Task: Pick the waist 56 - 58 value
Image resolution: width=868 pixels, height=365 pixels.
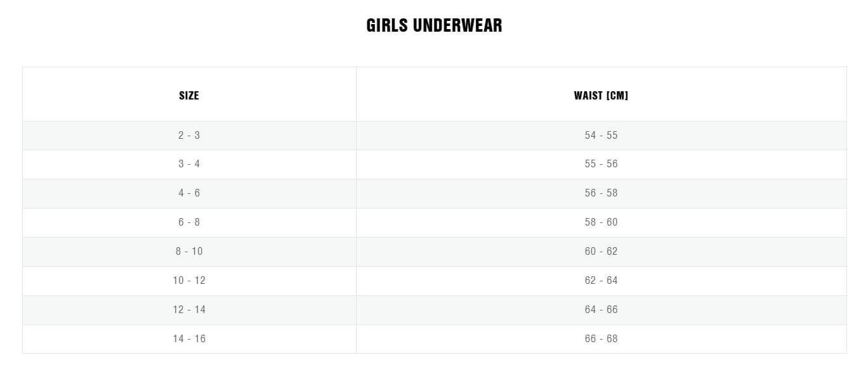Action: coord(601,193)
